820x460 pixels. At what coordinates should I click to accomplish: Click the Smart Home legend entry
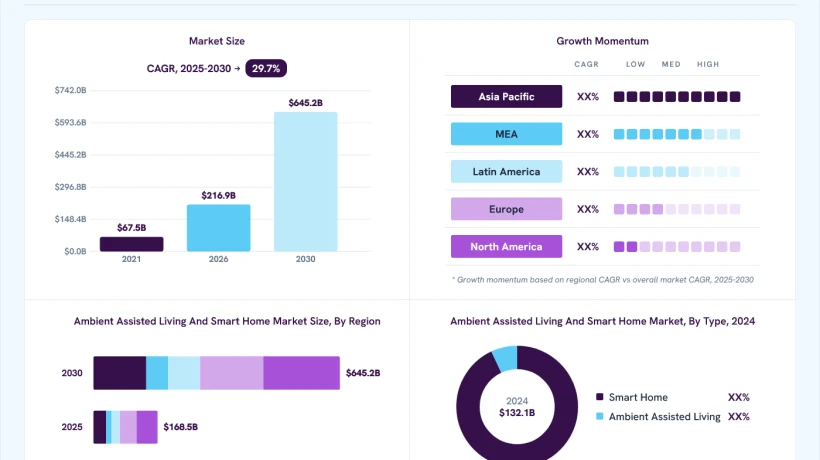(x=673, y=397)
